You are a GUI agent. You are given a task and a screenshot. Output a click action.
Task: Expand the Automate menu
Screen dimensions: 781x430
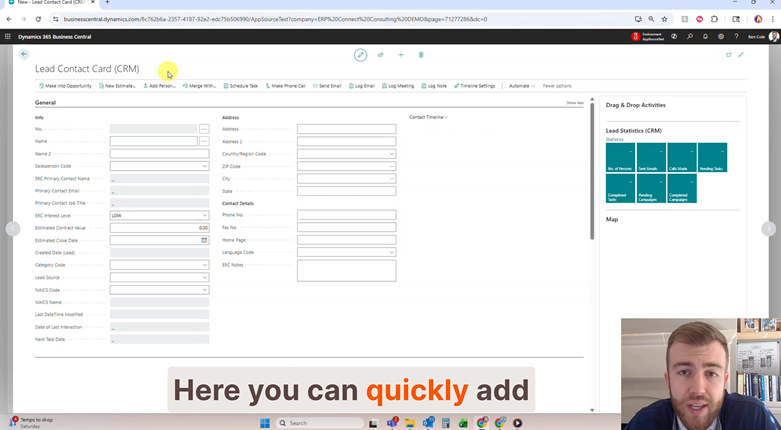point(522,86)
